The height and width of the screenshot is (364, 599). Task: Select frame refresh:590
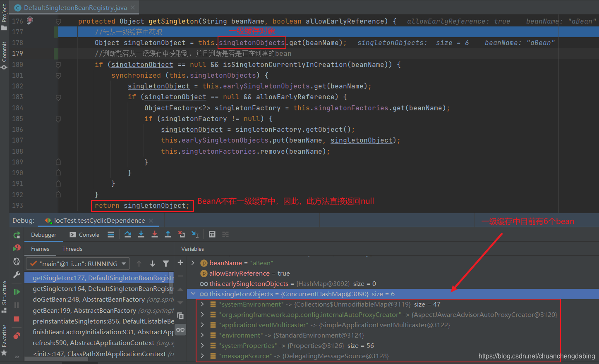(99, 343)
